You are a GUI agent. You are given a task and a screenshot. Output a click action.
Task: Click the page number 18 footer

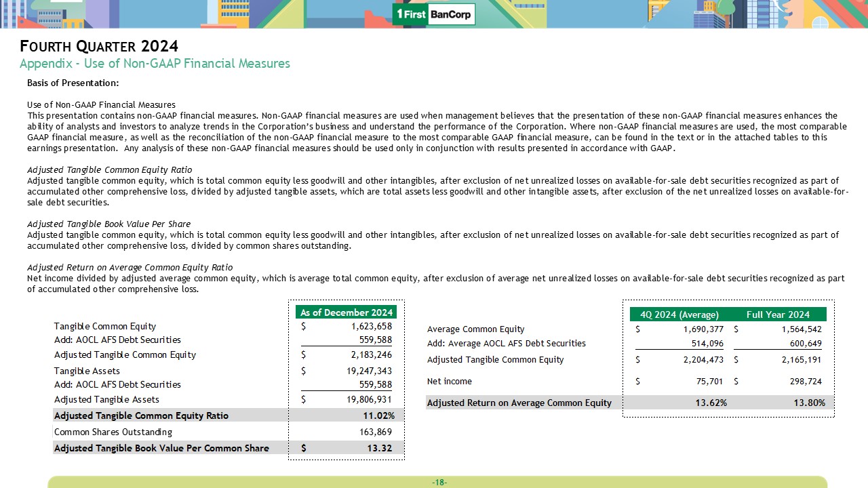tap(439, 483)
